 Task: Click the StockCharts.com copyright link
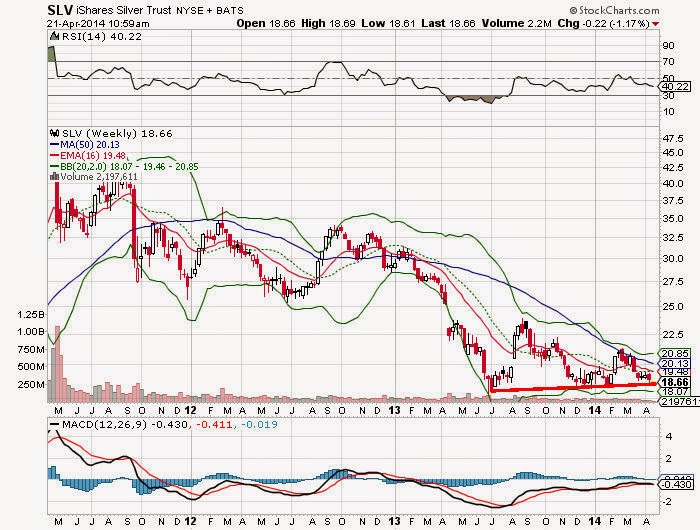[x=615, y=10]
